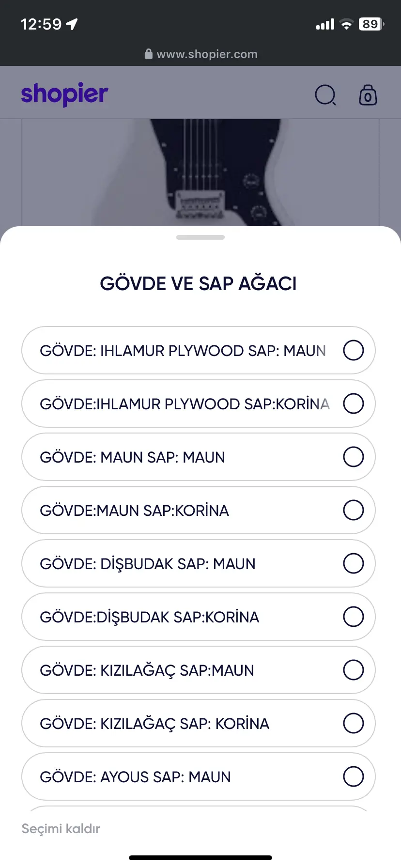Click the Seçimi kaldır link

coord(61,828)
